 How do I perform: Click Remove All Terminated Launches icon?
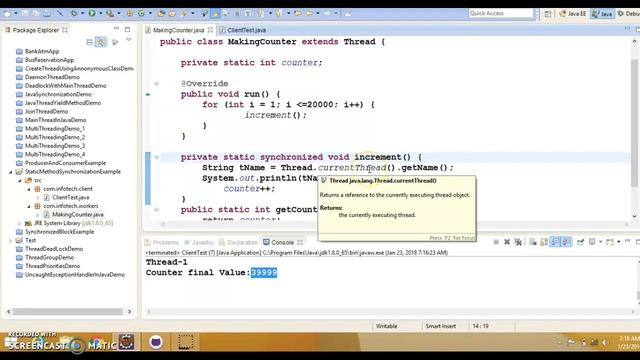[518, 242]
